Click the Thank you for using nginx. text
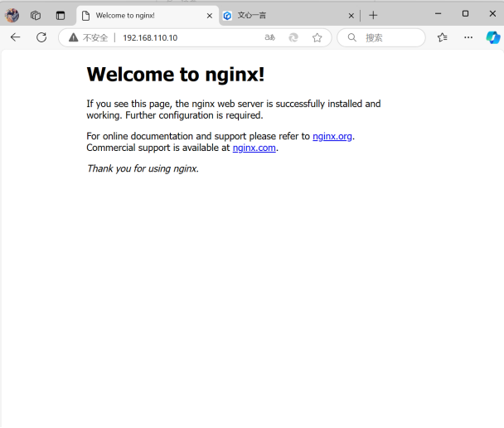504x428 pixels. click(x=143, y=168)
